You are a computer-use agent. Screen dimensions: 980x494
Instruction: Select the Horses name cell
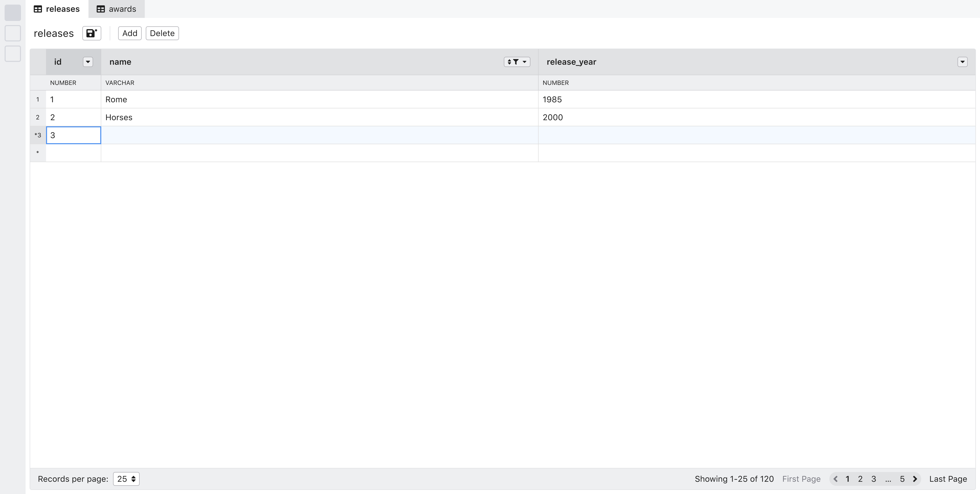320,117
